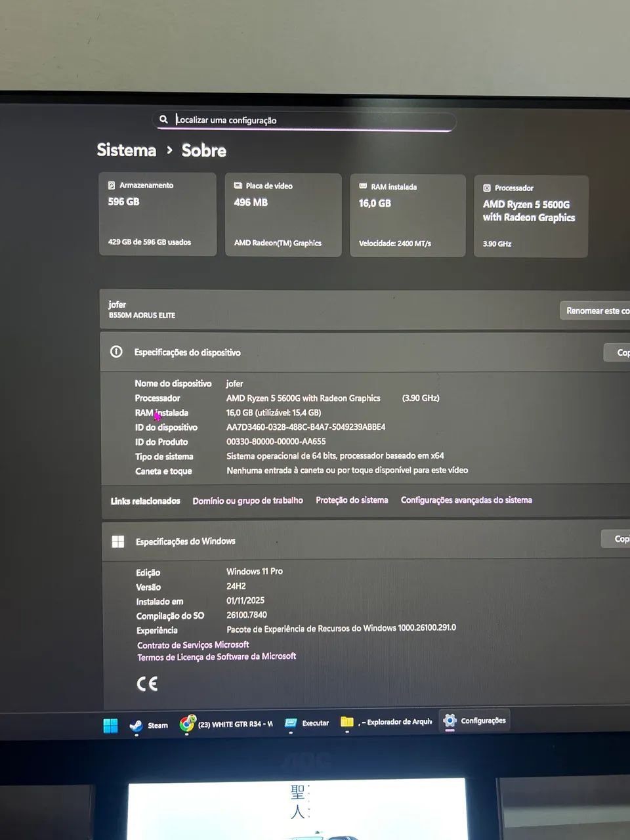The image size is (630, 840).
Task: Select '16,0 GB (utilizável: 15,4 GB)' text
Action: tap(274, 413)
